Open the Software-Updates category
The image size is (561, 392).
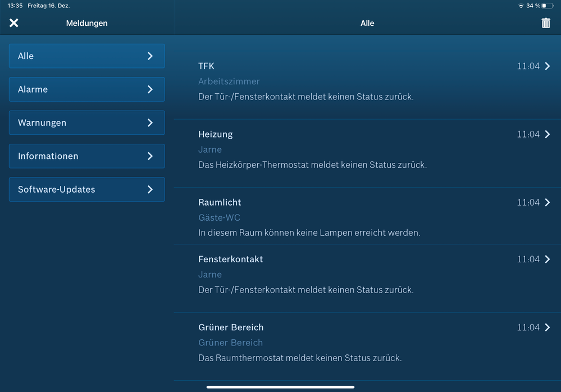[x=86, y=189]
